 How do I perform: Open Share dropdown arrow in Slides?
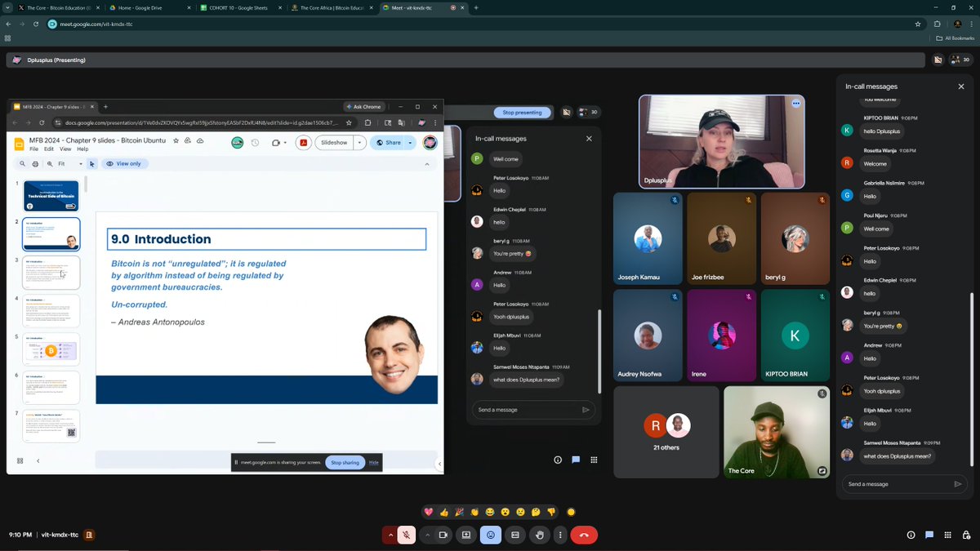(411, 142)
